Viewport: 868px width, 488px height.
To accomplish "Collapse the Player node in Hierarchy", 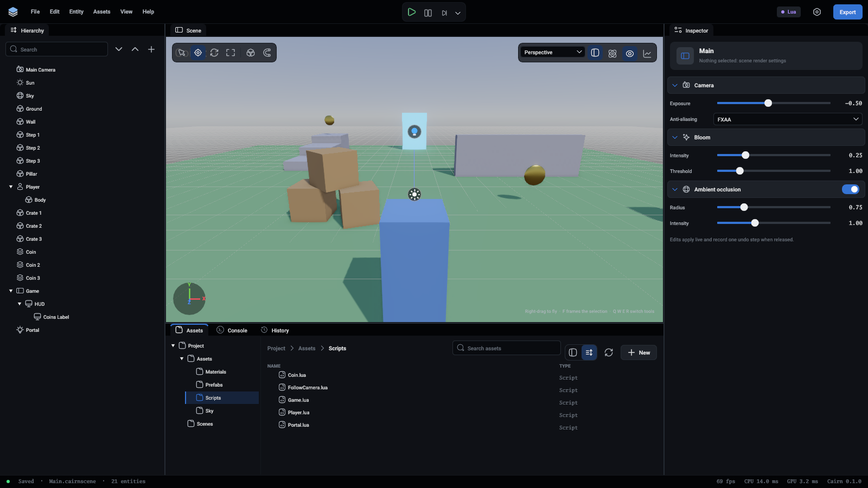I will tap(11, 187).
